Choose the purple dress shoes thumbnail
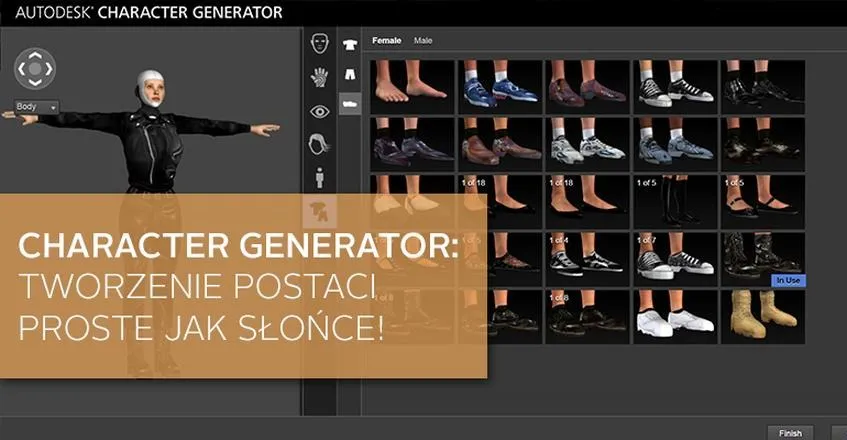847x440 pixels. click(412, 144)
